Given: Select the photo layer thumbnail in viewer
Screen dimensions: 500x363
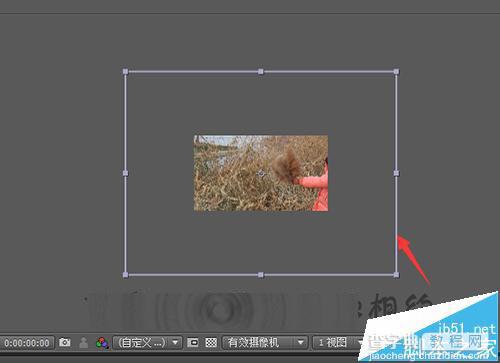Looking at the screenshot, I should [x=261, y=173].
